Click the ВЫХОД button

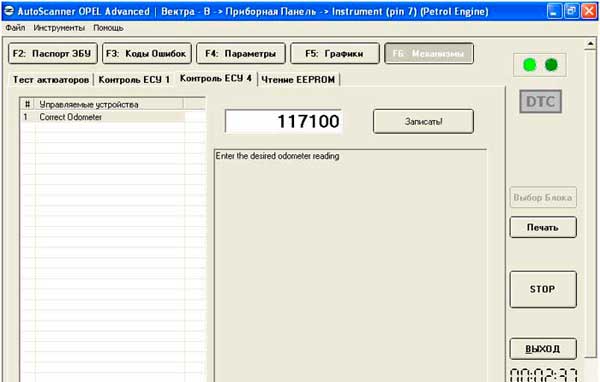pos(543,349)
